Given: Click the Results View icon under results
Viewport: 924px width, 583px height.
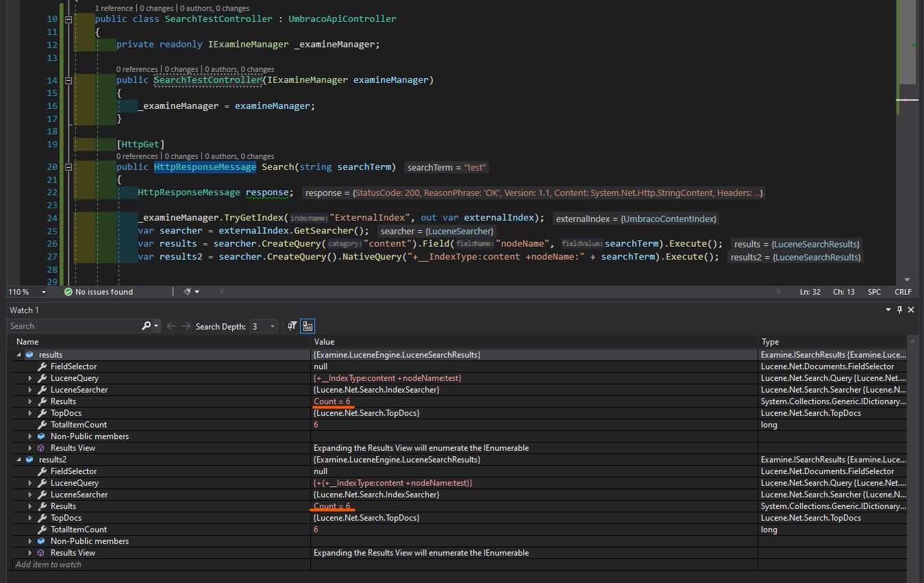Looking at the screenshot, I should [x=41, y=448].
